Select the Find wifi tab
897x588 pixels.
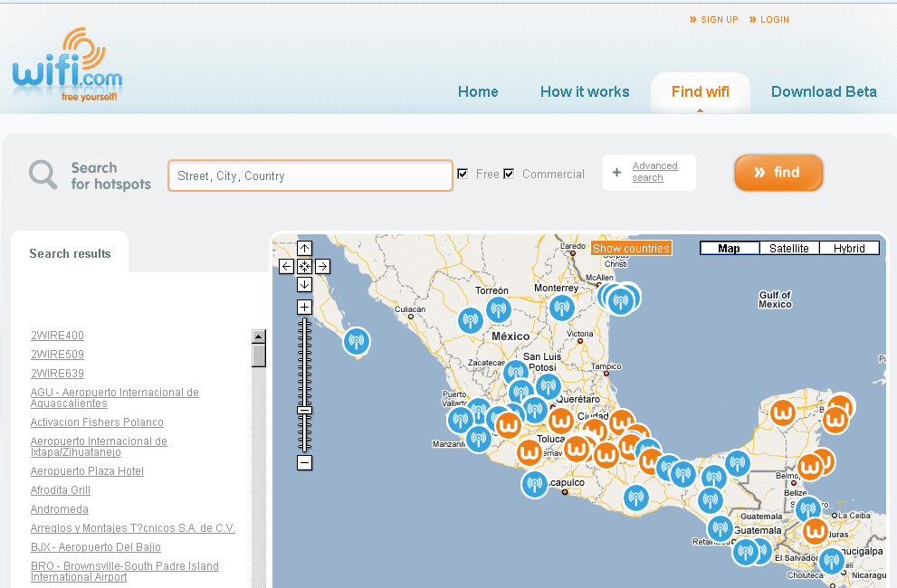tap(701, 91)
